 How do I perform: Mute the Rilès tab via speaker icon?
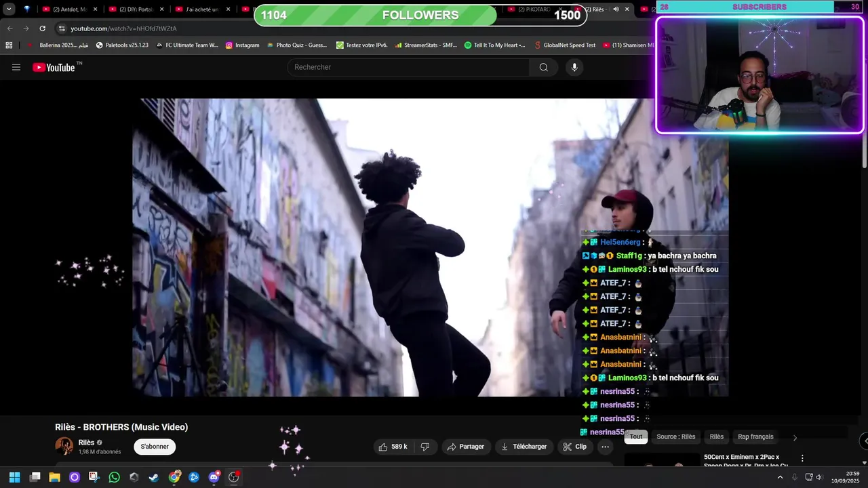tap(616, 9)
